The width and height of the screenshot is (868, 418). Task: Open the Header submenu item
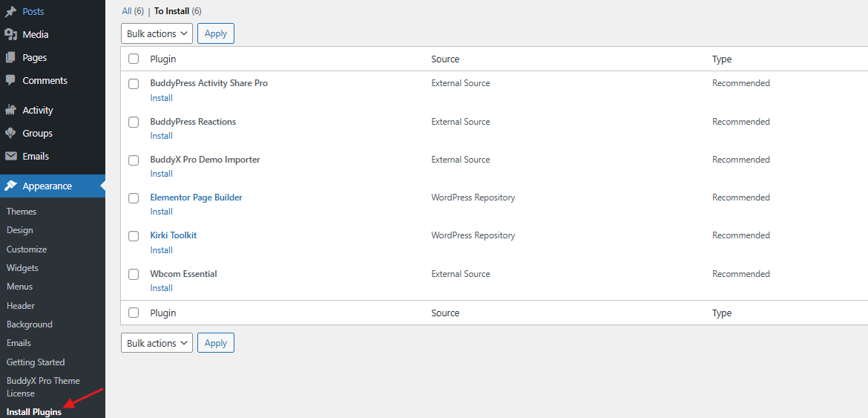(21, 306)
